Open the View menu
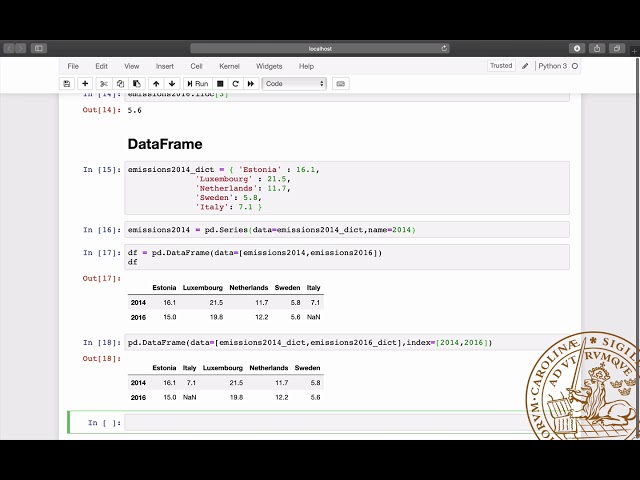640x480 pixels. (x=131, y=66)
